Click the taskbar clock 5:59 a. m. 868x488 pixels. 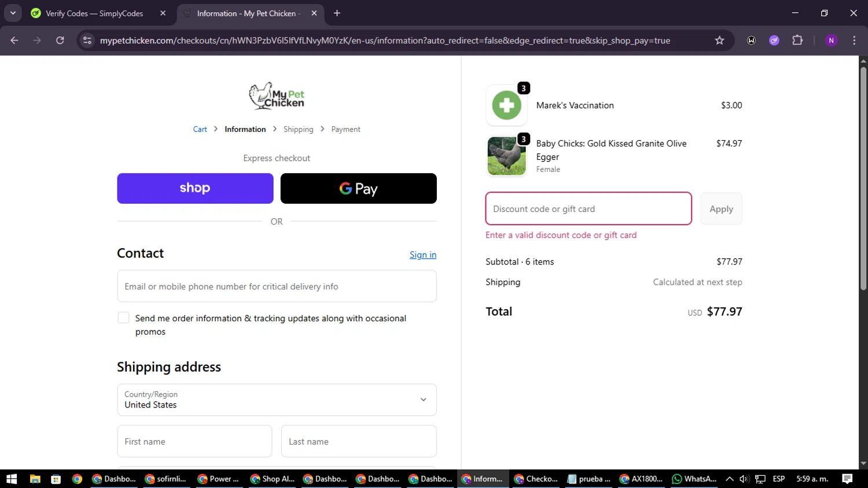[812, 479]
